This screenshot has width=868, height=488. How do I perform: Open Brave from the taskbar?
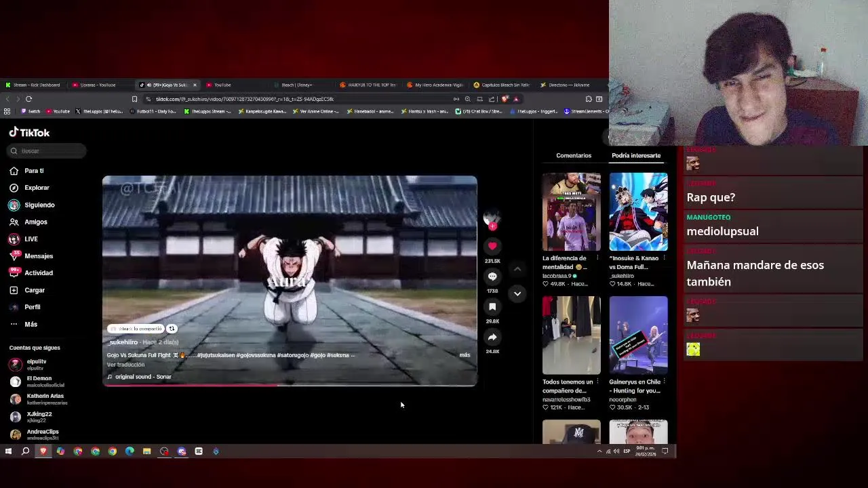pos(43,451)
